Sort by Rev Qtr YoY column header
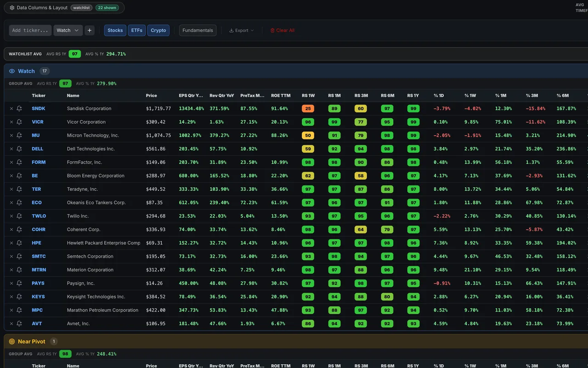This screenshot has width=588, height=368. (222, 96)
